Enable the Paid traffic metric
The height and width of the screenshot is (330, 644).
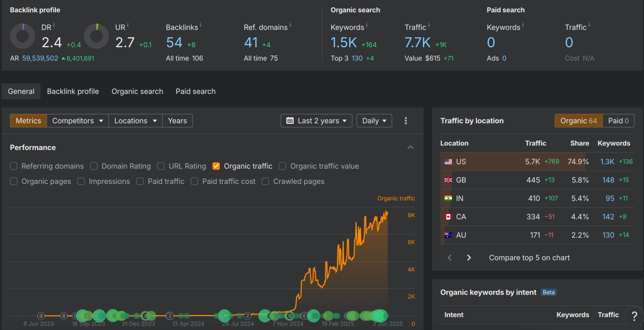coord(140,181)
